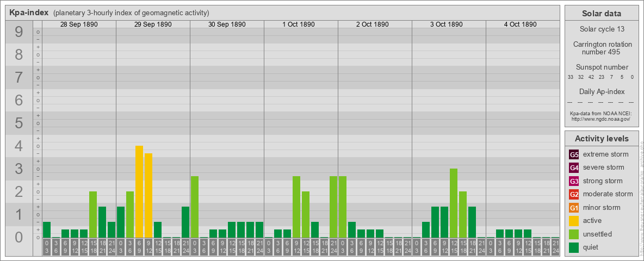Select the '30 Sep 1890' date header

pyautogui.click(x=227, y=24)
